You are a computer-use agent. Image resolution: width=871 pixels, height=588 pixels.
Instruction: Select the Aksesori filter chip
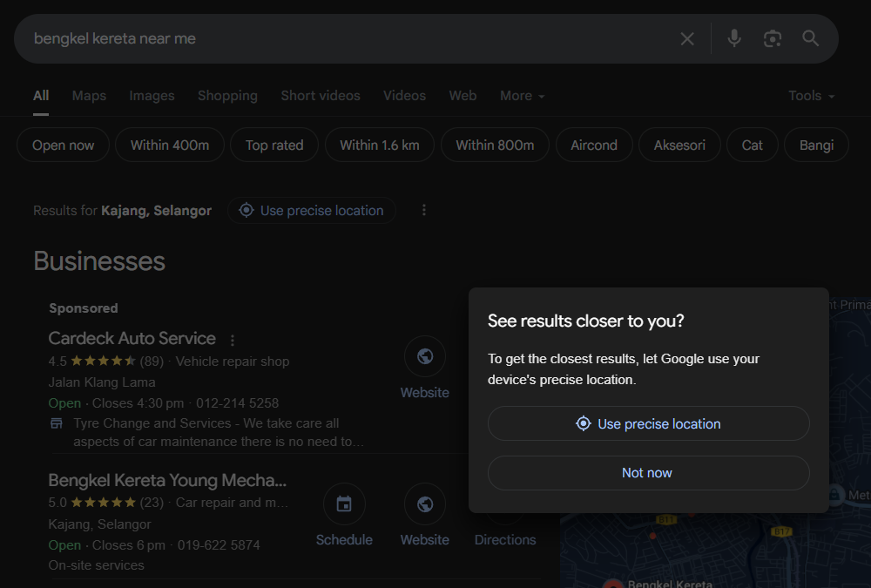[679, 145]
